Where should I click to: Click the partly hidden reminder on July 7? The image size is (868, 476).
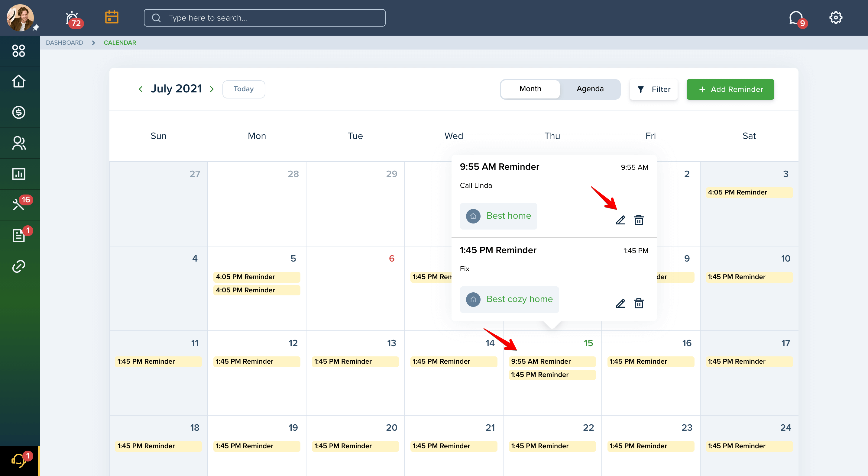point(431,277)
